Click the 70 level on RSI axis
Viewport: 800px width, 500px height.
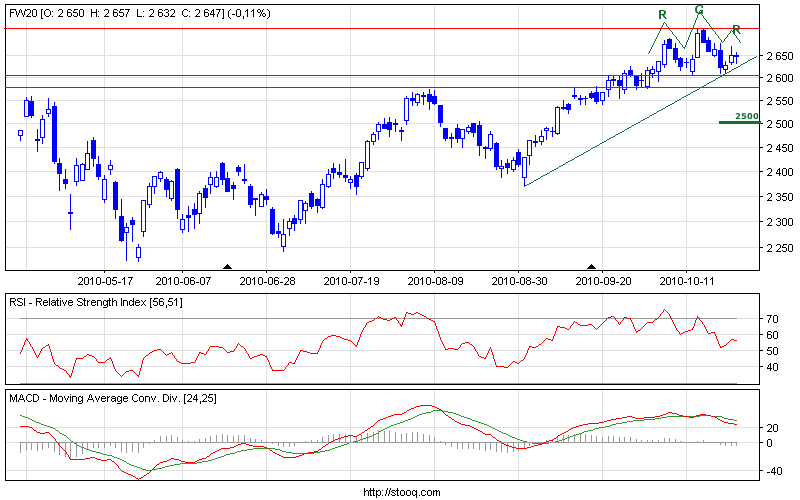772,319
